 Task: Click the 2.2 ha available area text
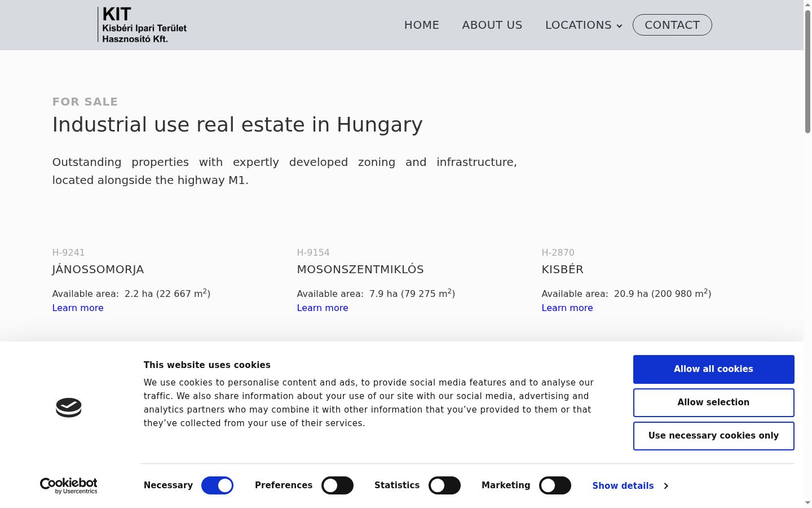[131, 293]
